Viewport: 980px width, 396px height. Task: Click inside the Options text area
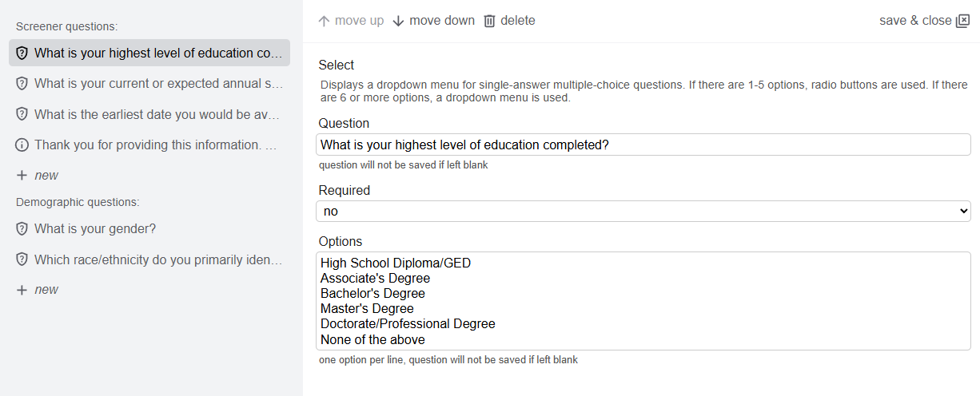[643, 301]
